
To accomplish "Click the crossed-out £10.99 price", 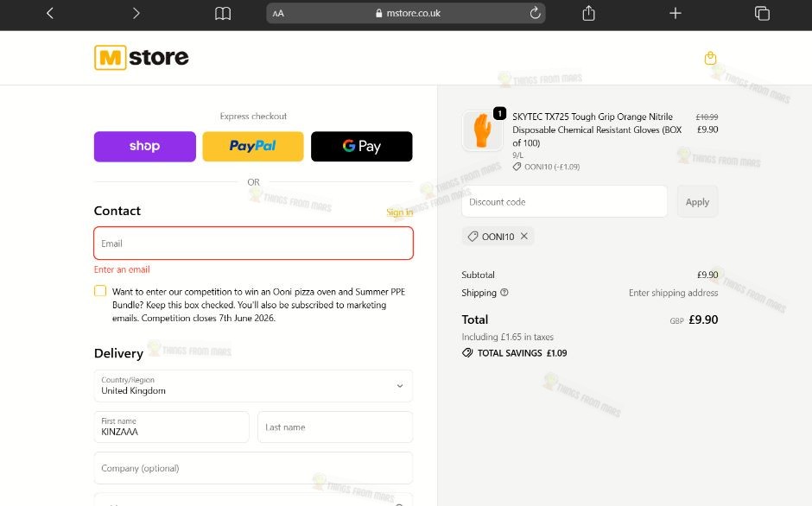I will [x=707, y=117].
